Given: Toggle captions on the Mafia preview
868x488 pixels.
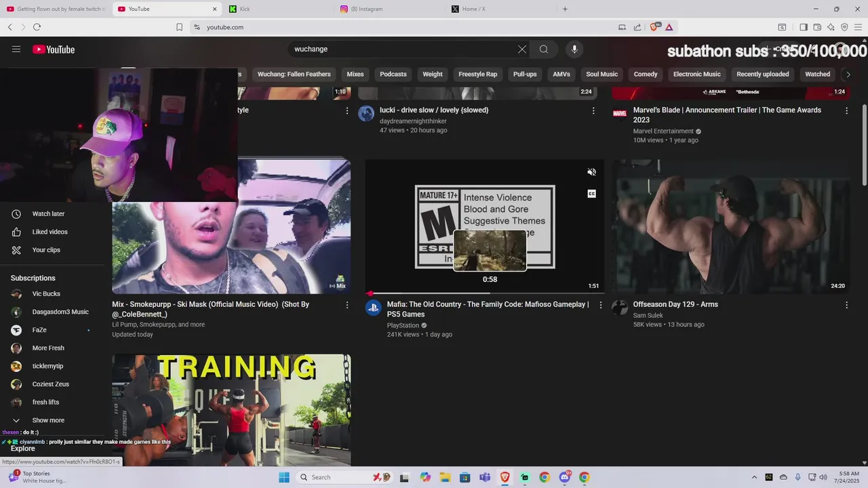Looking at the screenshot, I should (x=591, y=194).
